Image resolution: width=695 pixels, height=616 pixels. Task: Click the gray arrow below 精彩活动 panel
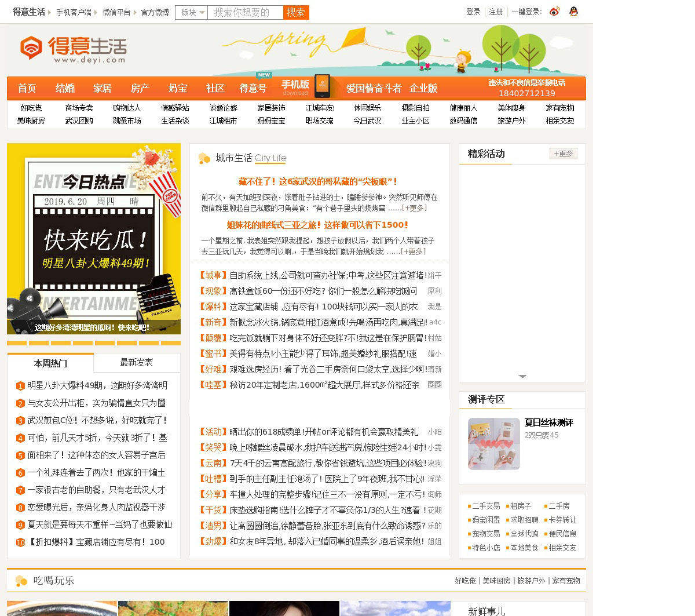522,376
